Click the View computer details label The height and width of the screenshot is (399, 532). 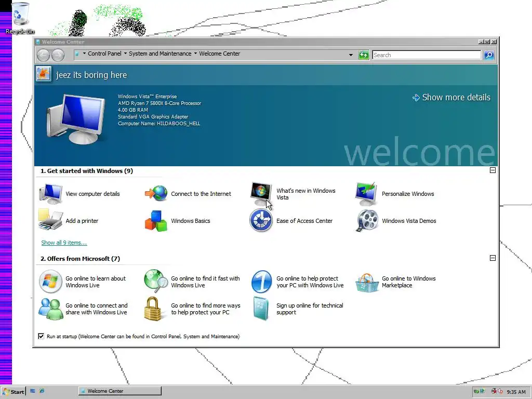click(92, 194)
